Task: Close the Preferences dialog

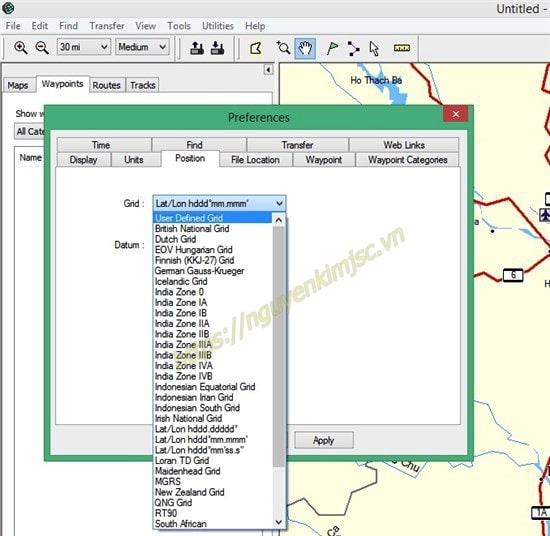Action: pyautogui.click(x=456, y=114)
